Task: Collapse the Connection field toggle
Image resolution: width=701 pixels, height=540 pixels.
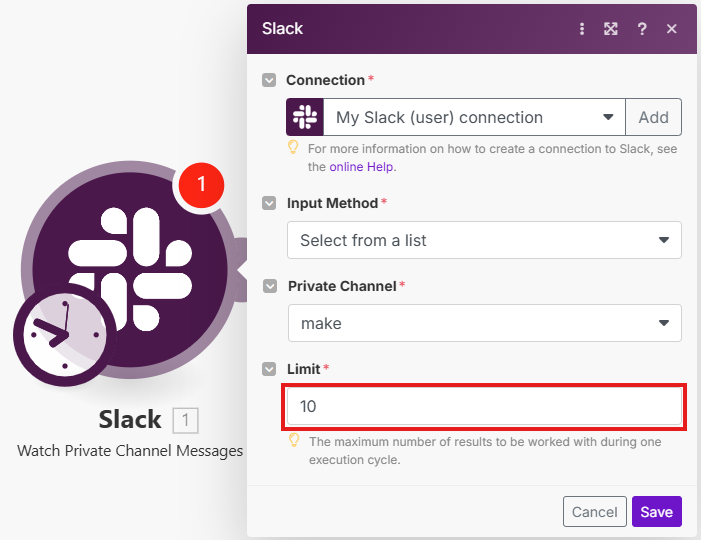Action: [269, 80]
